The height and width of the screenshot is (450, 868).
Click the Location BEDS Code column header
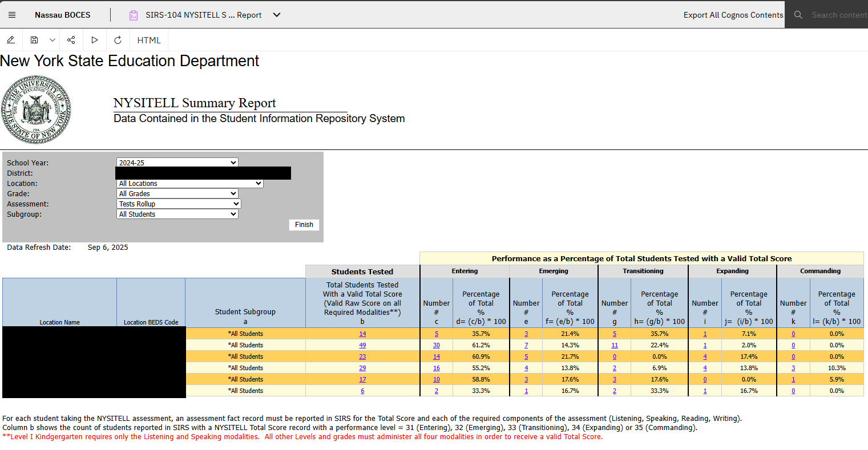[x=151, y=303]
